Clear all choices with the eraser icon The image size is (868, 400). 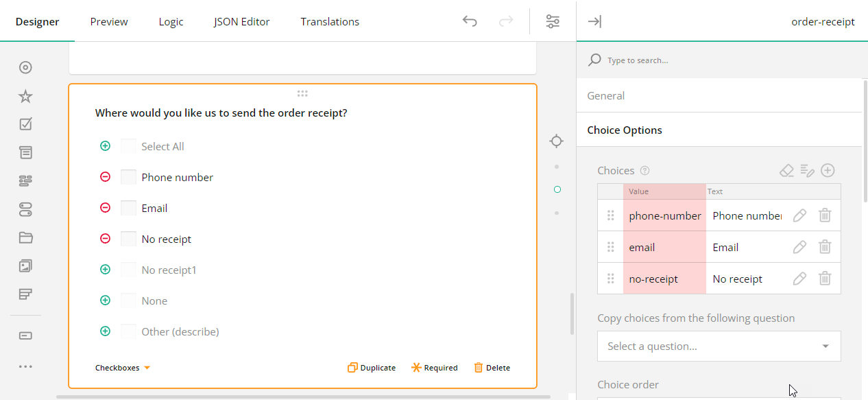pos(786,169)
